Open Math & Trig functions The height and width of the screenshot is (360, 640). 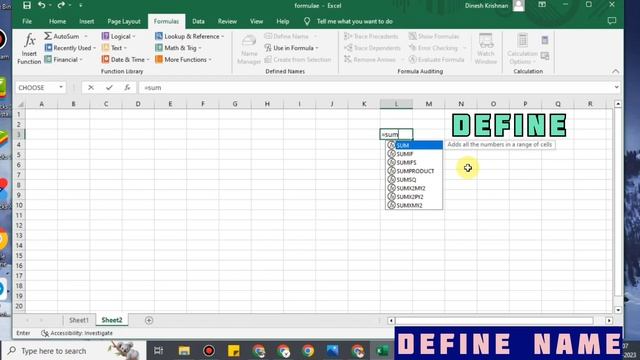[x=178, y=48]
